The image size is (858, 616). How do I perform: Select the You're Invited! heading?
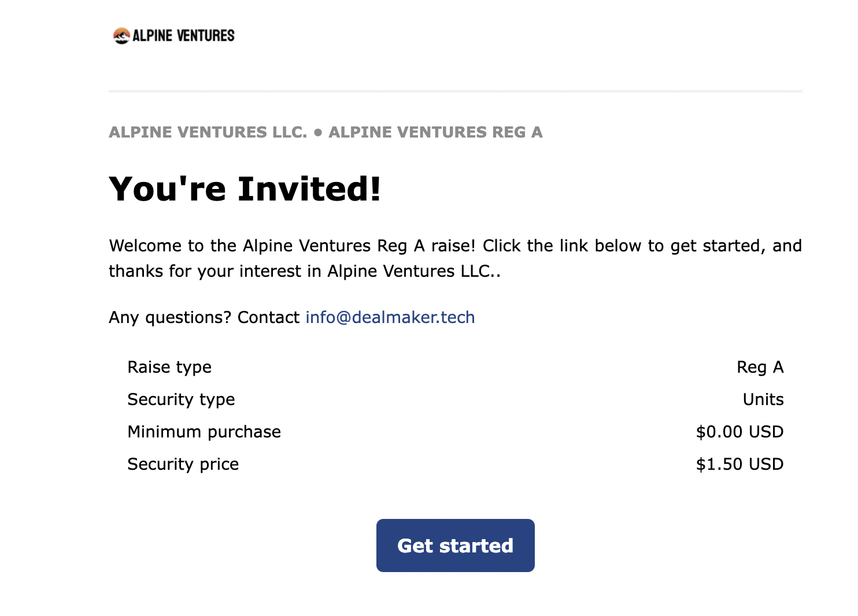(x=245, y=189)
